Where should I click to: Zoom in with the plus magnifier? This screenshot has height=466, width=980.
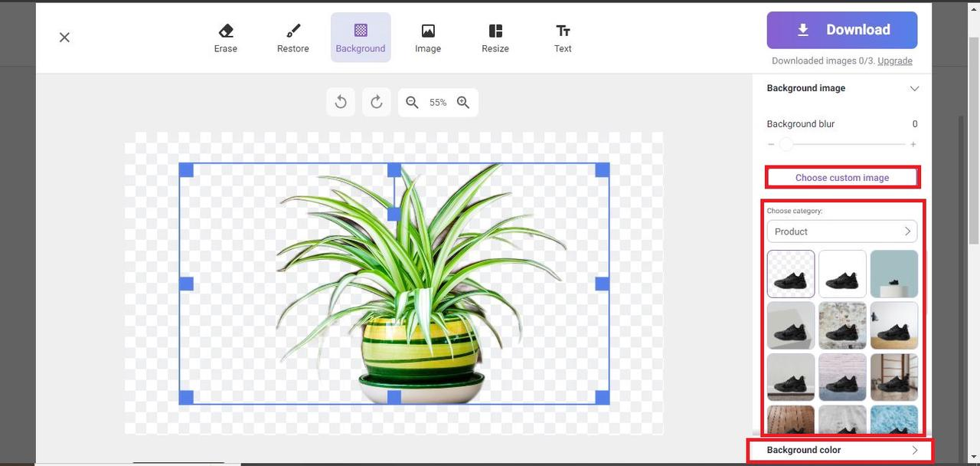click(463, 103)
